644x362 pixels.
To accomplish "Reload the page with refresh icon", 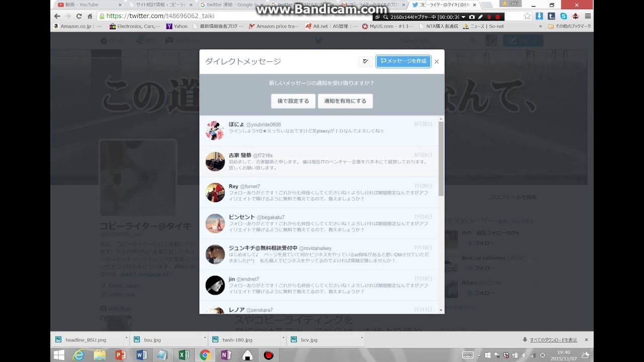I will [79, 16].
